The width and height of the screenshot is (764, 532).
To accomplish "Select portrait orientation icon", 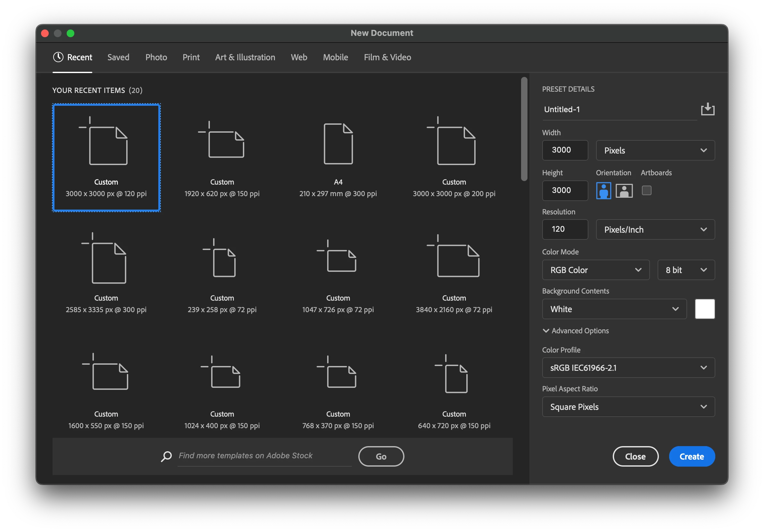I will 603,191.
